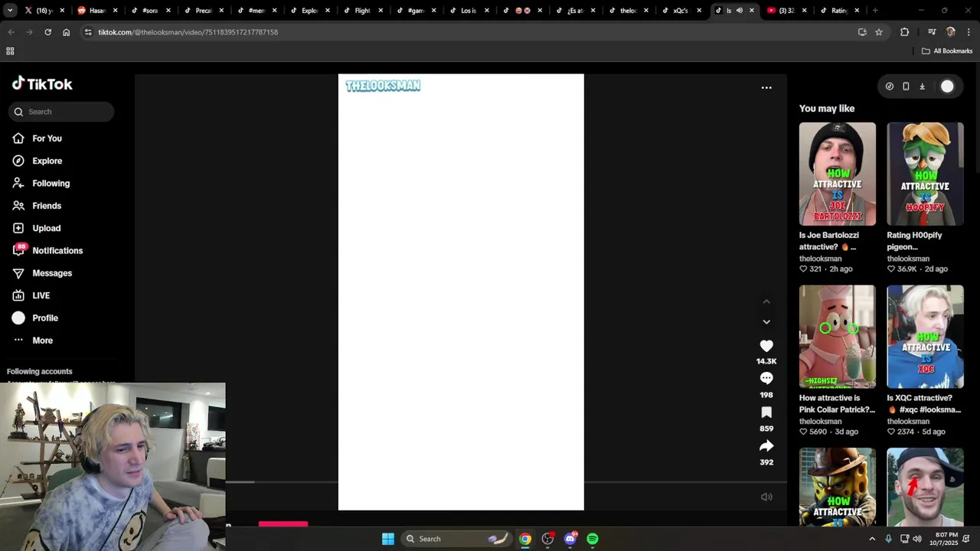Click the 'Is Joe Bartolozzi attractive?' title
This screenshot has width=980, height=551.
pyautogui.click(x=829, y=241)
